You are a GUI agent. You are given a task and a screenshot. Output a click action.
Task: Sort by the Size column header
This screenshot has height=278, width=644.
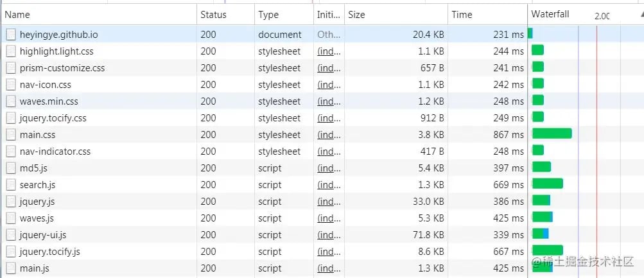[x=396, y=15]
